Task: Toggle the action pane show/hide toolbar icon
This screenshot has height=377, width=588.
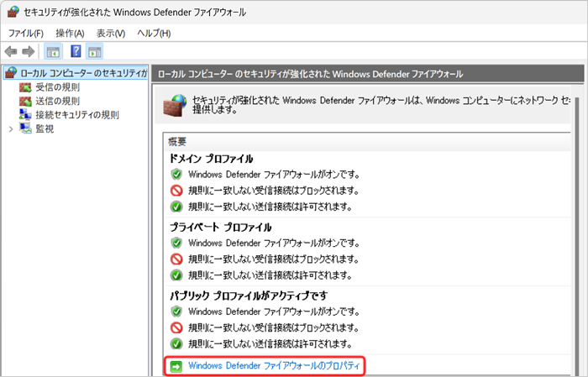Action: coord(95,52)
